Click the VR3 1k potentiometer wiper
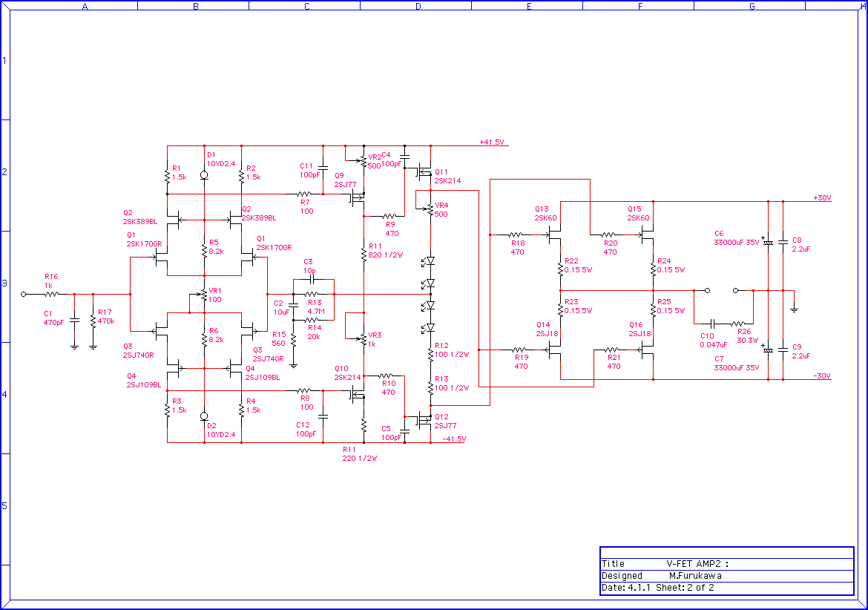The width and height of the screenshot is (868, 610). pos(361,338)
